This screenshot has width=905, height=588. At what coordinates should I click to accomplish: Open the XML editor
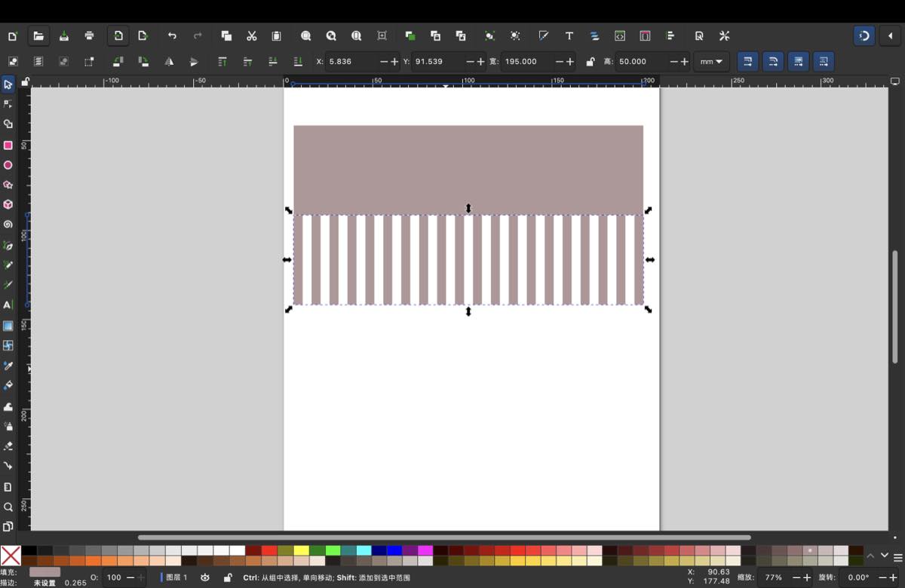[620, 35]
